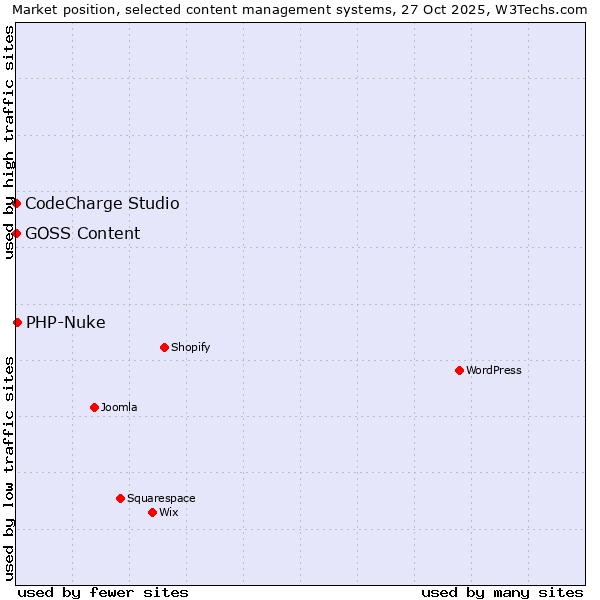
Task: Click the Wix text label
Action: tap(169, 513)
